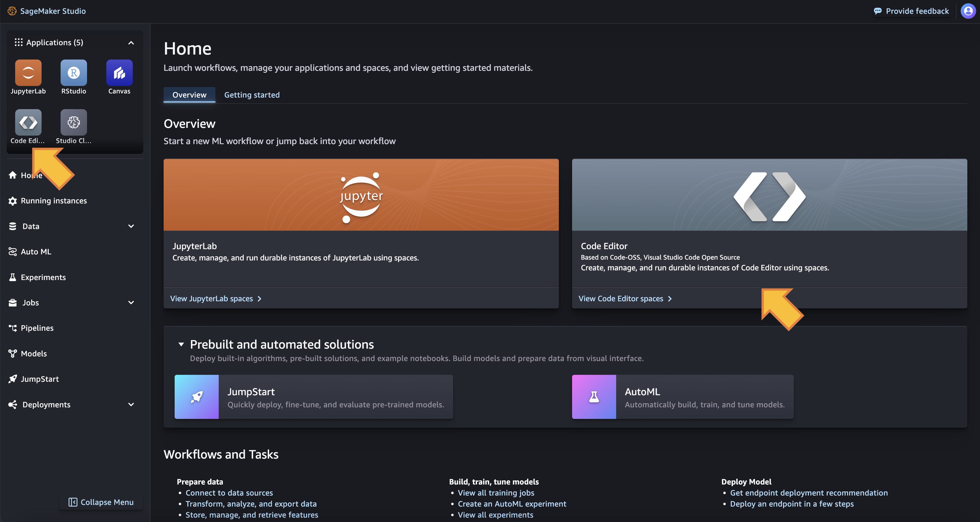
Task: Open Running instances in the sidebar
Action: click(x=54, y=201)
